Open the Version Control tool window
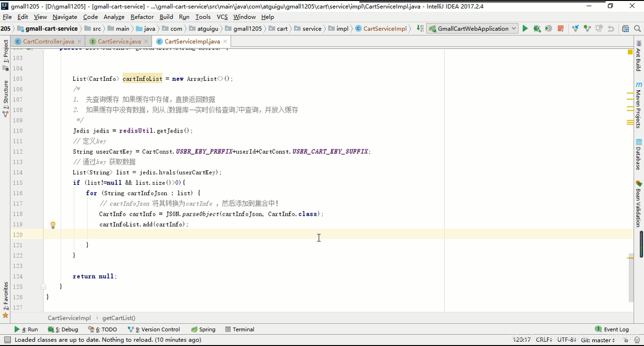Screen dimensions: 644x346 point(153,330)
